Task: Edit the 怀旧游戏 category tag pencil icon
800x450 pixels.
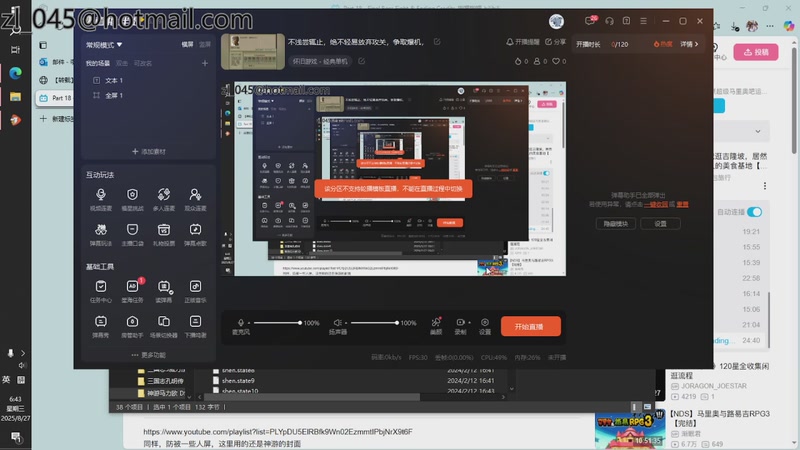Action: coord(362,61)
